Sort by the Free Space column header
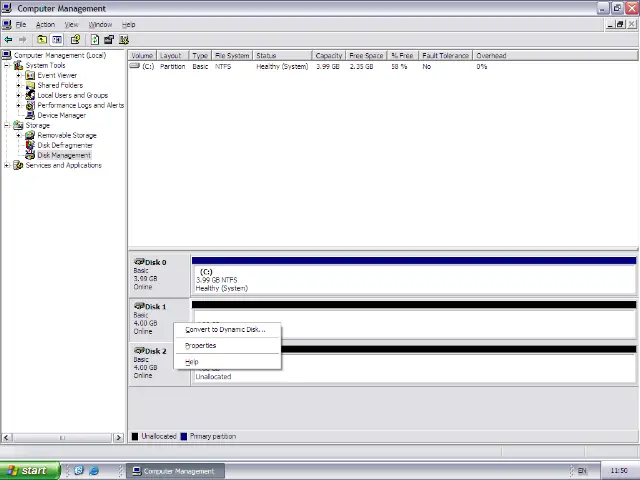640x480 pixels. (367, 56)
